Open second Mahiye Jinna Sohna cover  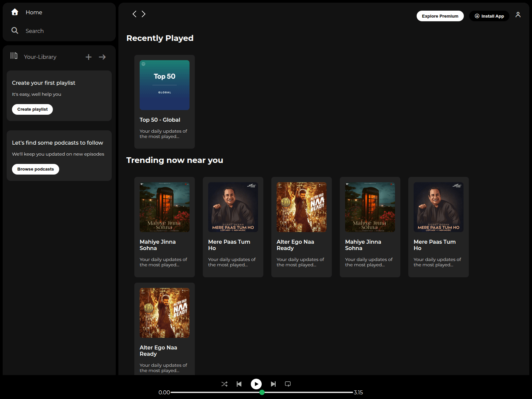click(x=370, y=207)
